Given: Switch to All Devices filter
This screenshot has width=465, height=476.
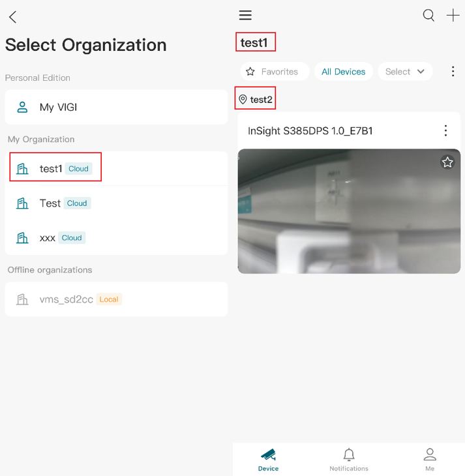Looking at the screenshot, I should (x=343, y=72).
